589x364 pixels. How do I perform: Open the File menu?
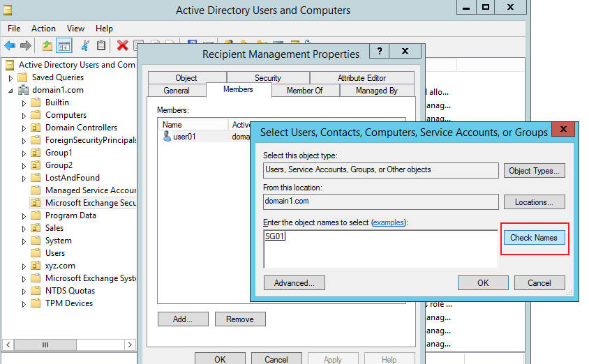tap(14, 29)
